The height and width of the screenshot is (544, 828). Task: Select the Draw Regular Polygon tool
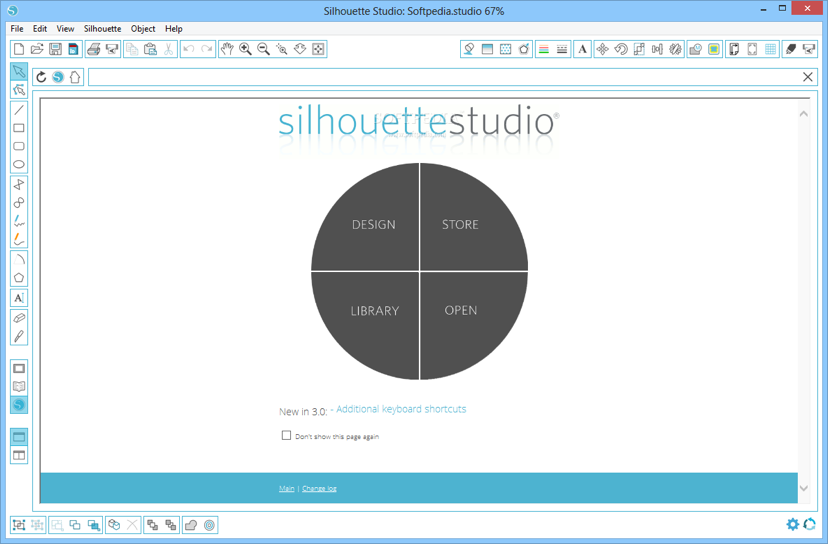pyautogui.click(x=19, y=277)
